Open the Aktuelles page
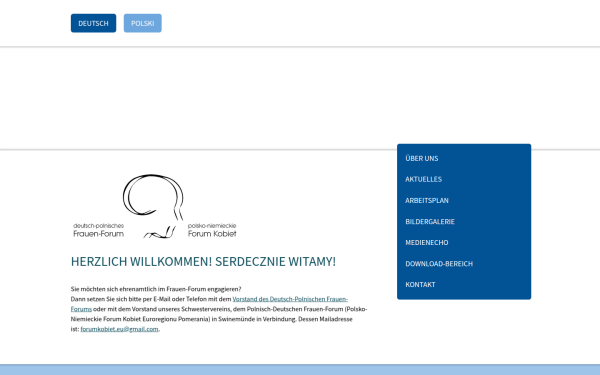Image resolution: width=600 pixels, height=375 pixels. pos(424,179)
